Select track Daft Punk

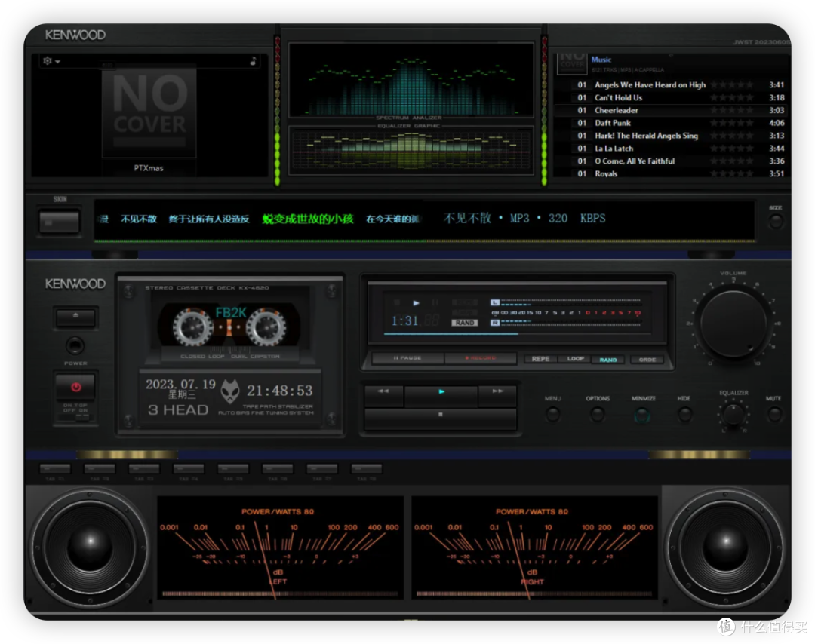pyautogui.click(x=672, y=123)
